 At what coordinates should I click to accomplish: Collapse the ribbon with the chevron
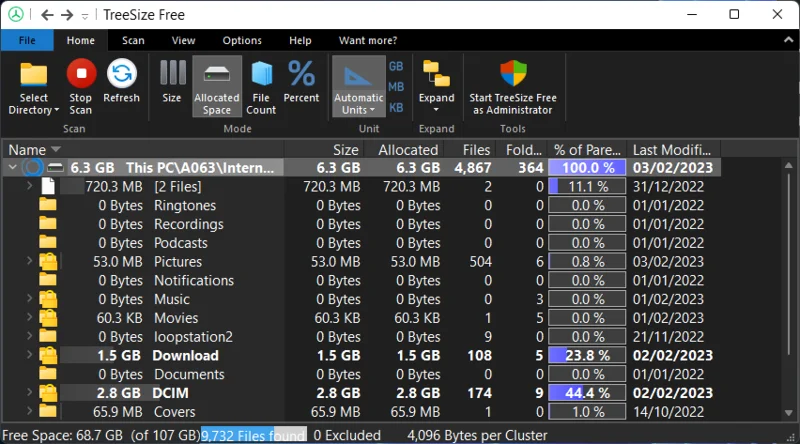point(788,40)
